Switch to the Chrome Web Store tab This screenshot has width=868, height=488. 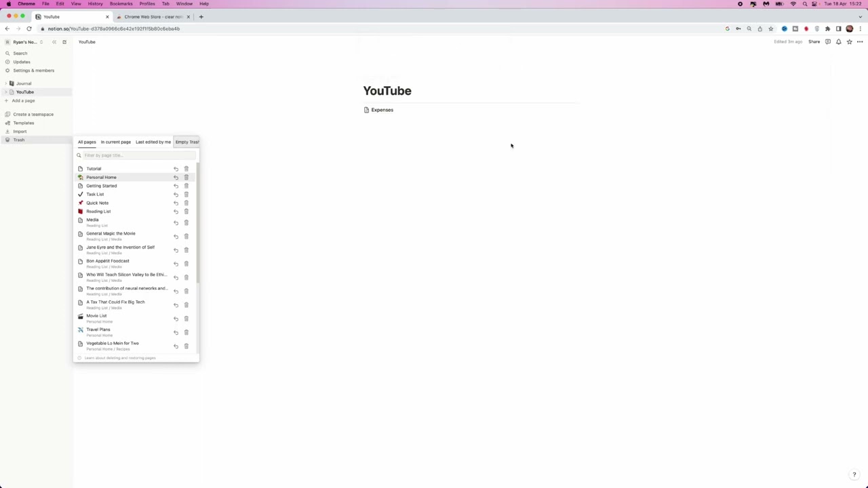153,16
